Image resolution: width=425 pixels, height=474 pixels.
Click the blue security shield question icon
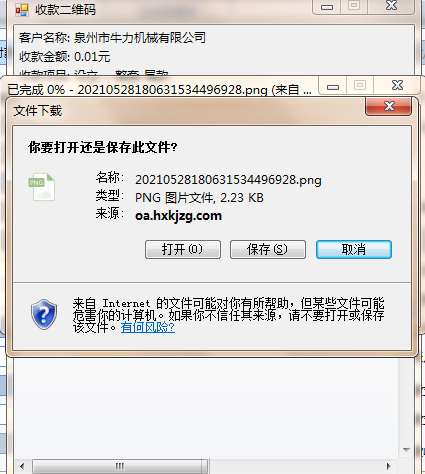pos(44,314)
